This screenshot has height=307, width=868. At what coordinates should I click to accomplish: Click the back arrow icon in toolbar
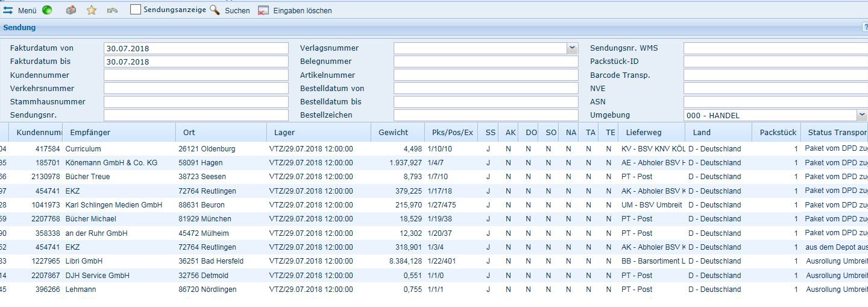click(112, 10)
